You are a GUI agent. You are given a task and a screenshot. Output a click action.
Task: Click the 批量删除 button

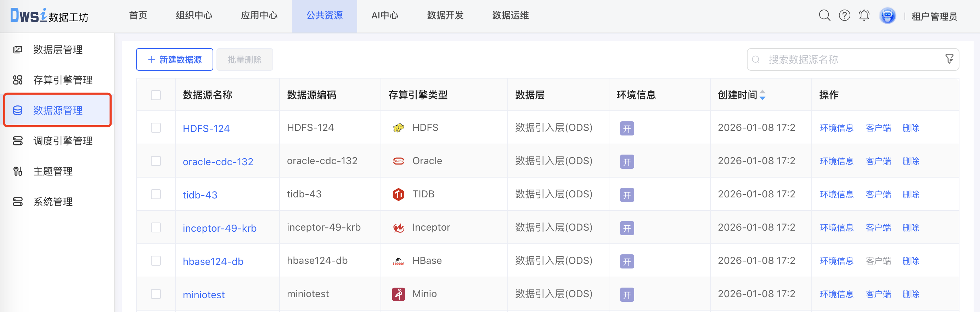click(x=244, y=60)
